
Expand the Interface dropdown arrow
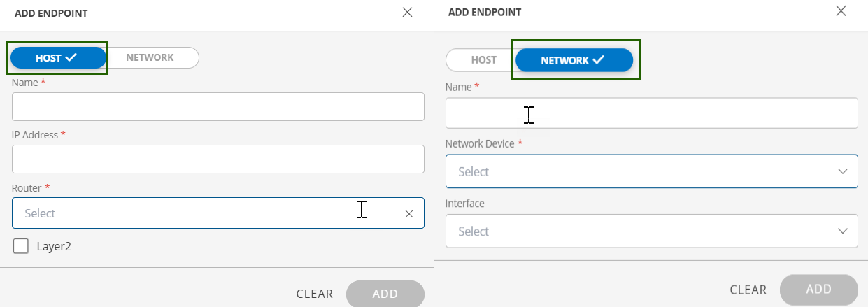click(x=842, y=231)
